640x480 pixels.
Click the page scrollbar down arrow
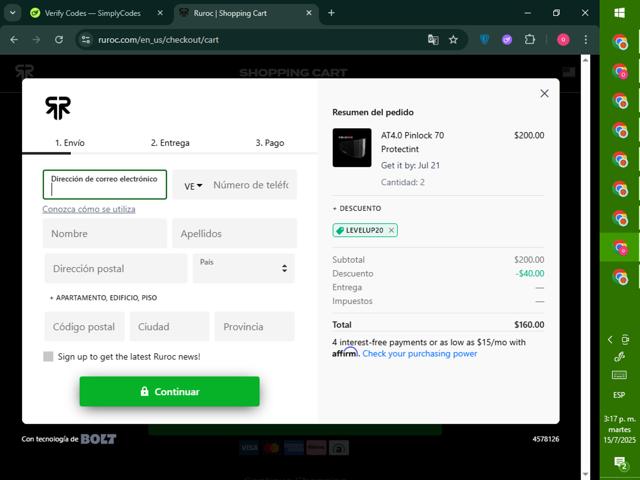(585, 474)
